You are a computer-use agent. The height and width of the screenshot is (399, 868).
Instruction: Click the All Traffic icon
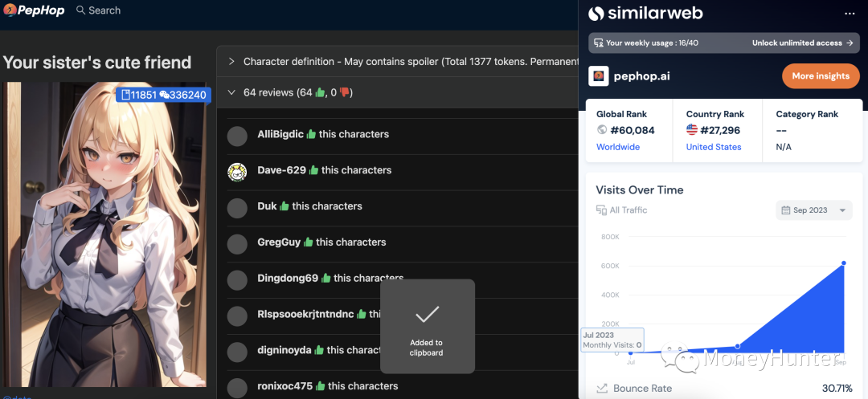click(x=601, y=210)
